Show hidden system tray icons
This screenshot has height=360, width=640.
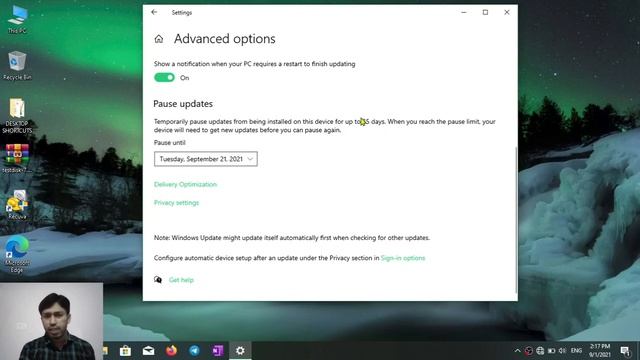pos(518,351)
